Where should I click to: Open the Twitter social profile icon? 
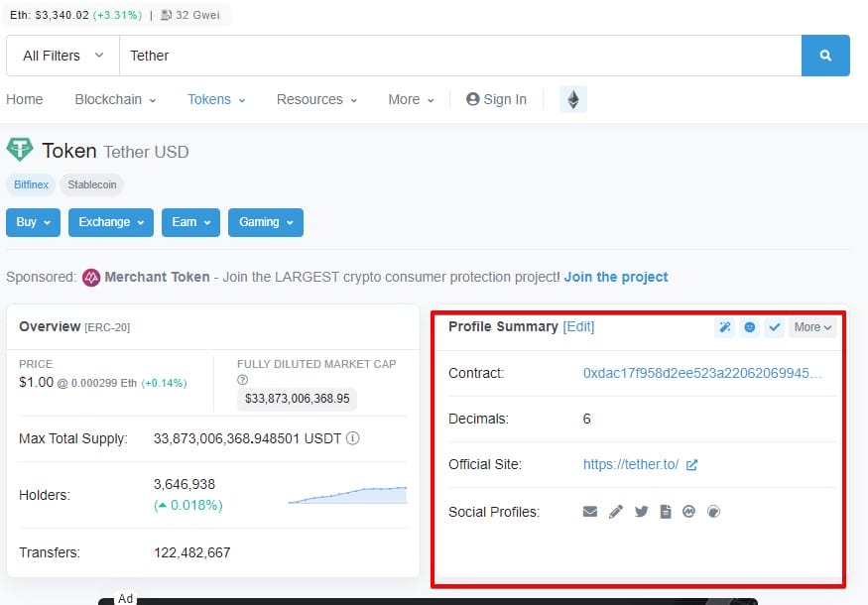click(641, 512)
